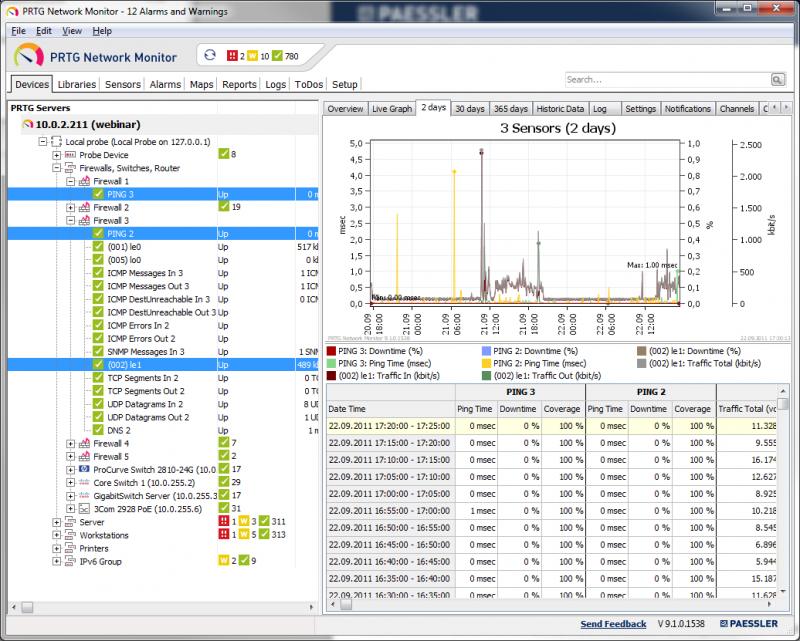This screenshot has height=641, width=800.
Task: Collapse the Local probe tree node
Action: point(43,142)
